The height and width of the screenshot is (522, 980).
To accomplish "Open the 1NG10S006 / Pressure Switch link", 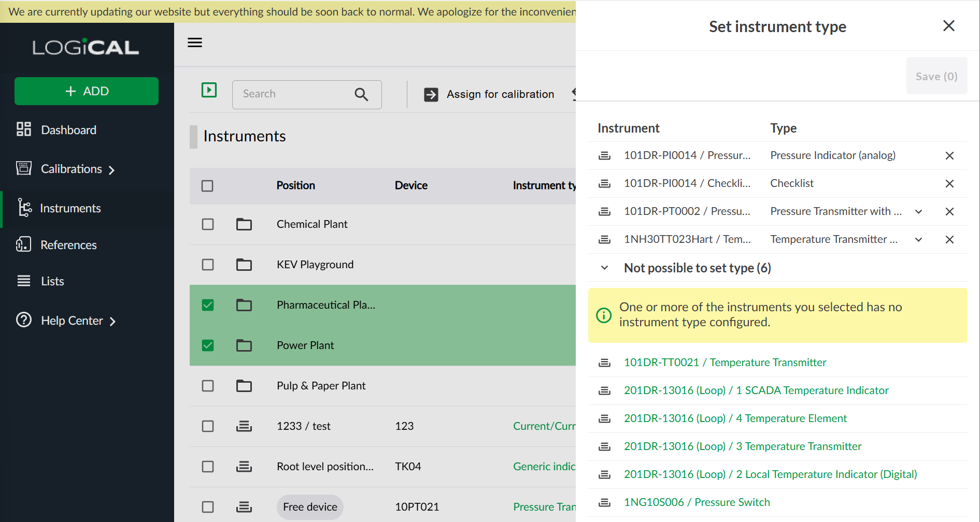I will pos(697,502).
